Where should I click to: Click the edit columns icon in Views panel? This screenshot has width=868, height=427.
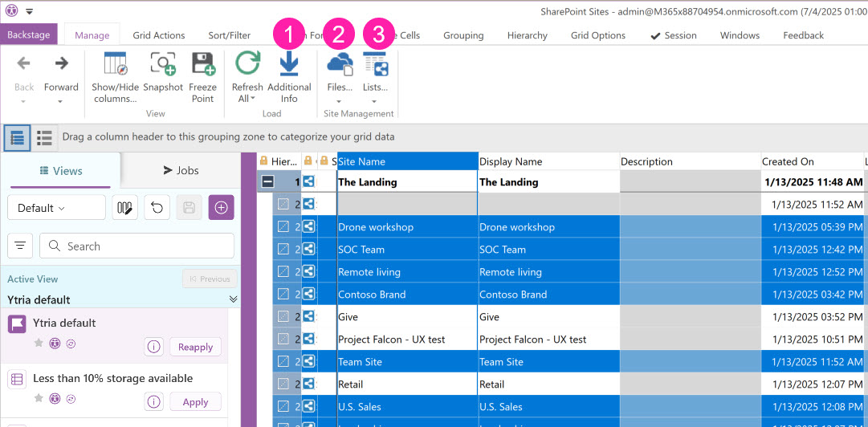point(124,208)
